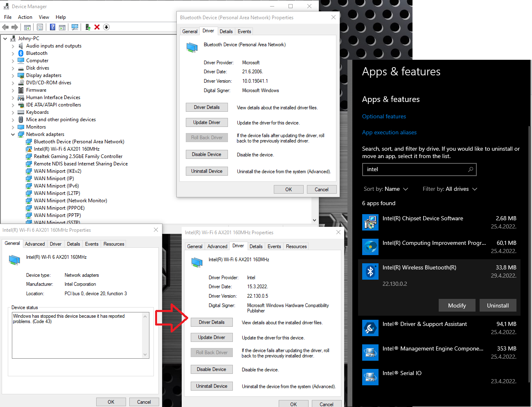Open the Filter by All drives dropdown
Screen dimensions: 532x407
click(450, 189)
